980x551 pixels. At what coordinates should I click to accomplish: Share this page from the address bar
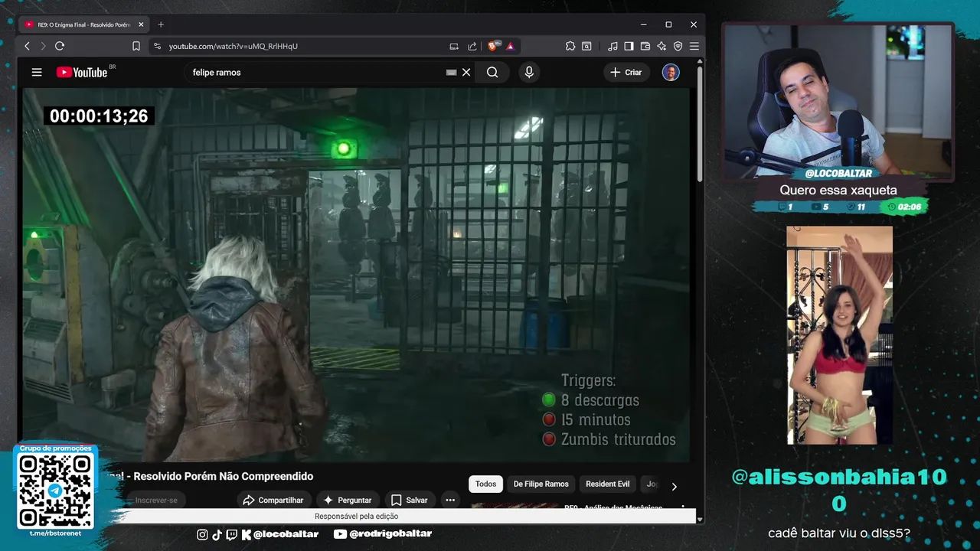click(x=472, y=46)
